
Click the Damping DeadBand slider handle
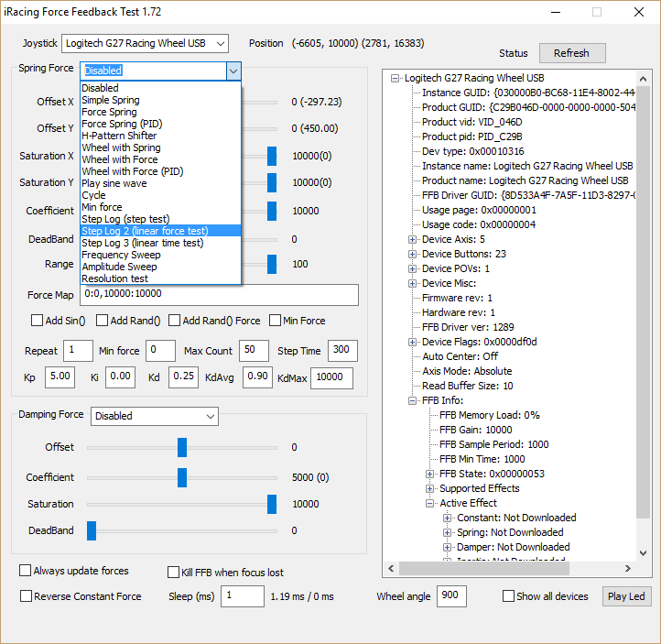[92, 530]
